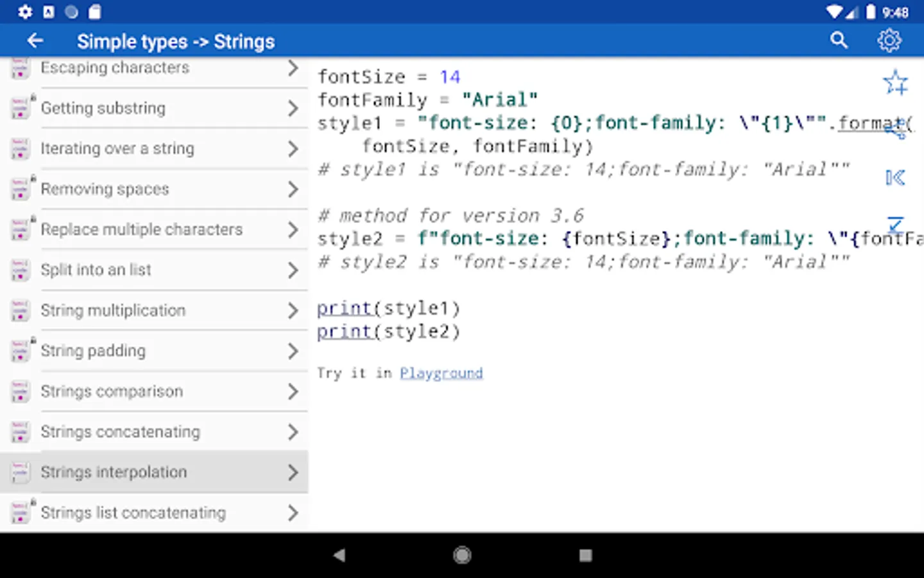Expand Iterating over a string chevron

tap(293, 148)
